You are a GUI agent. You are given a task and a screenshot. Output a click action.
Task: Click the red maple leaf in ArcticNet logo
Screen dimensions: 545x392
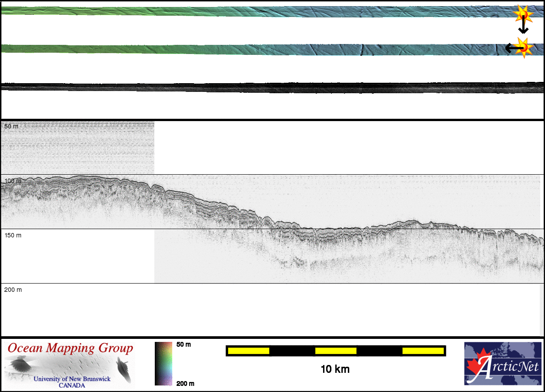point(477,364)
